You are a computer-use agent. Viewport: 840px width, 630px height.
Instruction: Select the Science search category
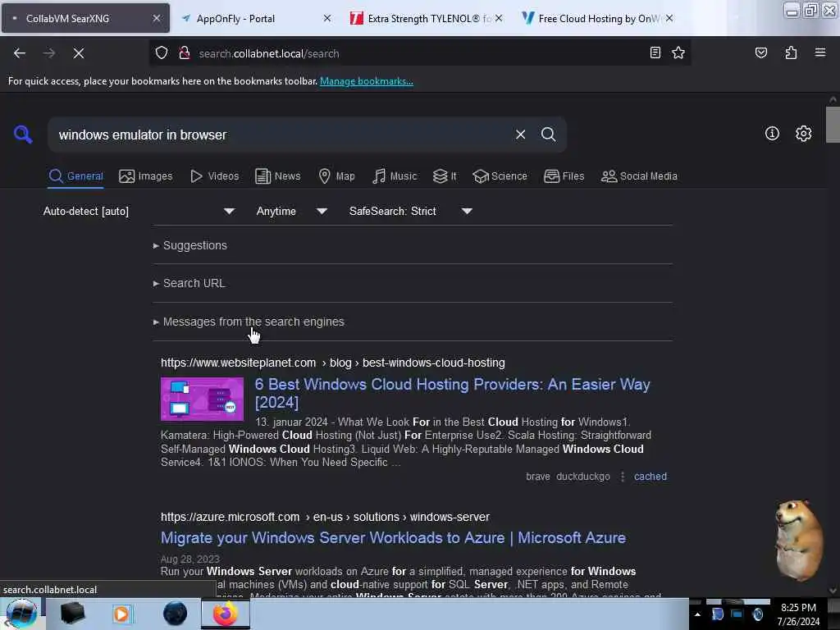pyautogui.click(x=500, y=176)
